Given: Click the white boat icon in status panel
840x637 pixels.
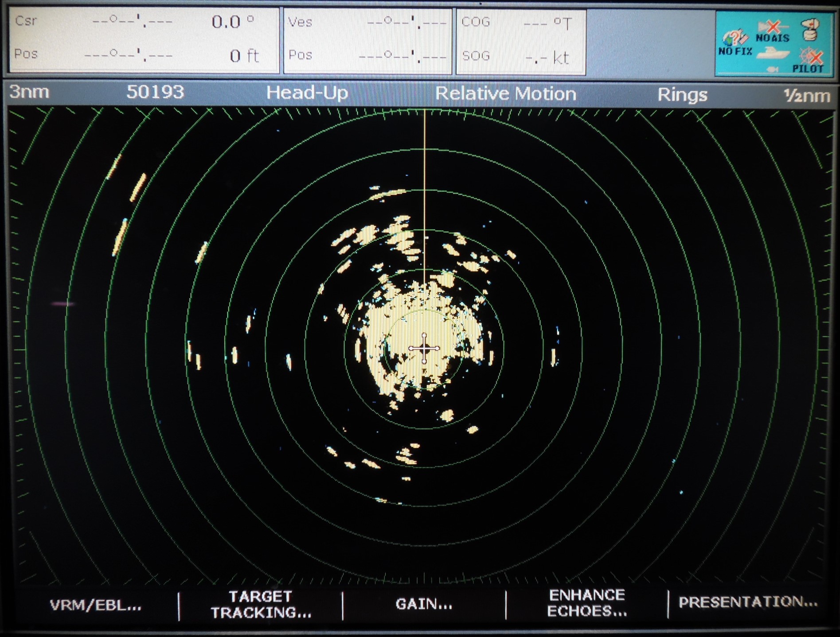Looking at the screenshot, I should [x=773, y=54].
